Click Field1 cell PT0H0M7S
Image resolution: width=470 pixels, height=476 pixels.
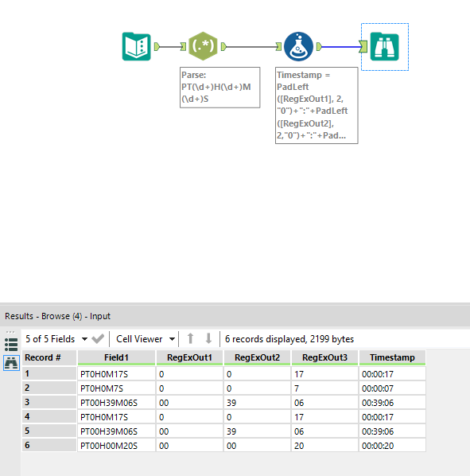click(x=116, y=388)
